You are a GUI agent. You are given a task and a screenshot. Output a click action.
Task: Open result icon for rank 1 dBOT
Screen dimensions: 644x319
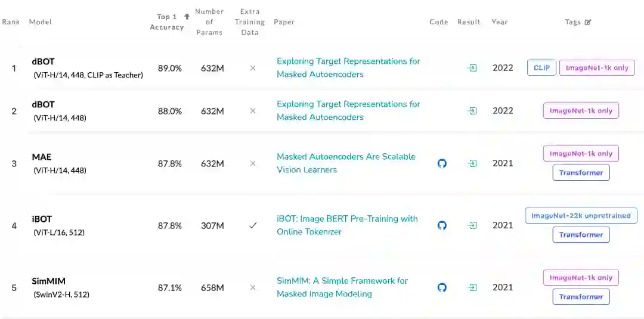(472, 68)
